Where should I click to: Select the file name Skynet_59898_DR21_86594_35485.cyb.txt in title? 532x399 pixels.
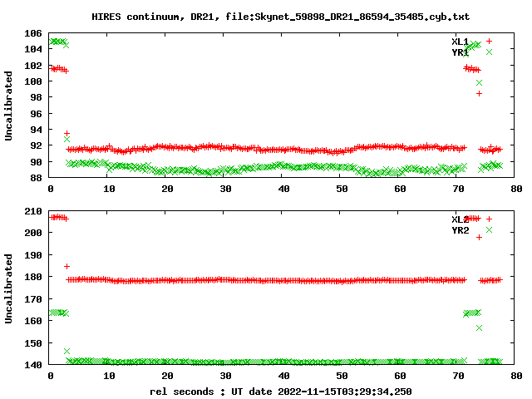(362, 17)
